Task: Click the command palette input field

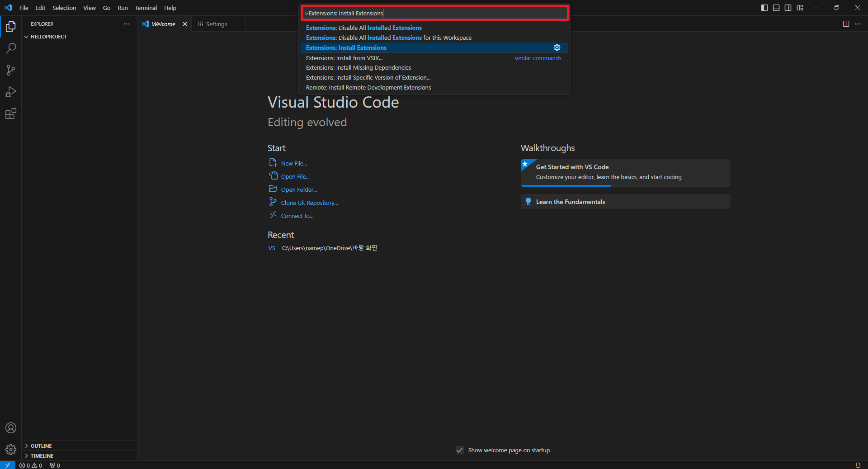Action: pos(435,13)
